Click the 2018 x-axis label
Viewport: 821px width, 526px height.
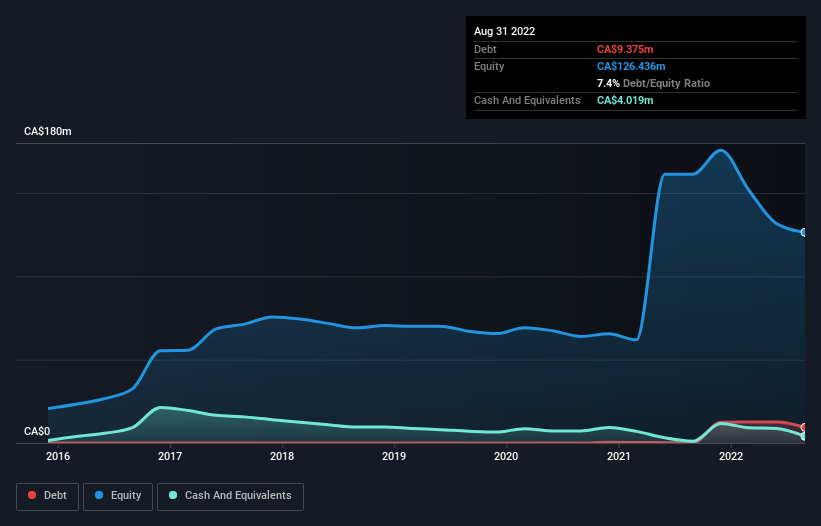click(282, 456)
